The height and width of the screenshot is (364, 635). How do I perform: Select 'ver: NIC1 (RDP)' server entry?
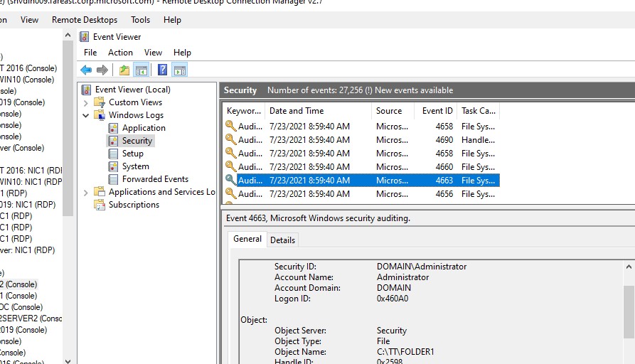28,250
